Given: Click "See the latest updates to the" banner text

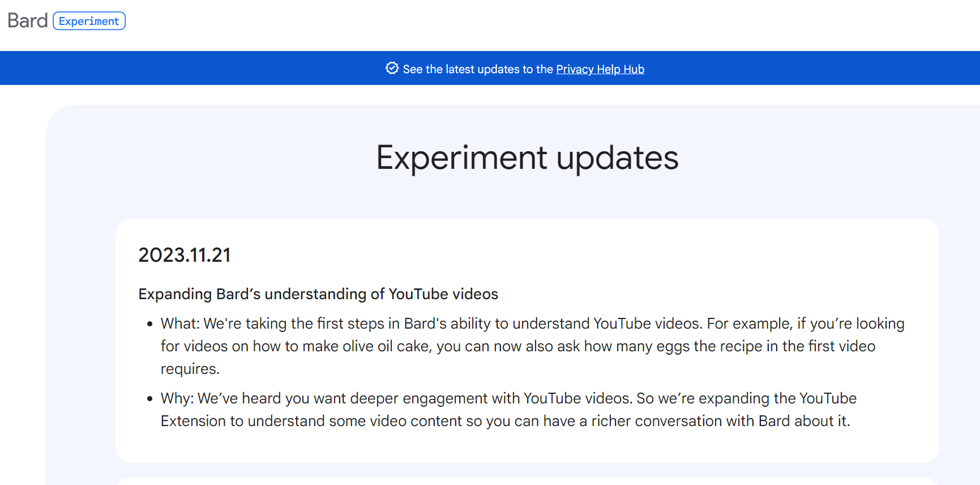Looking at the screenshot, I should point(478,69).
